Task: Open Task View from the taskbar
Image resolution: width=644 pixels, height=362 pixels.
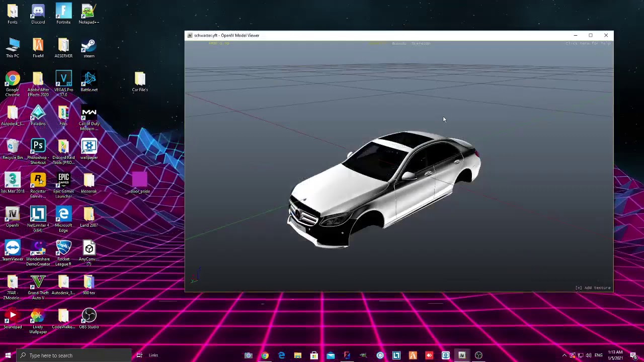Action: [139, 355]
